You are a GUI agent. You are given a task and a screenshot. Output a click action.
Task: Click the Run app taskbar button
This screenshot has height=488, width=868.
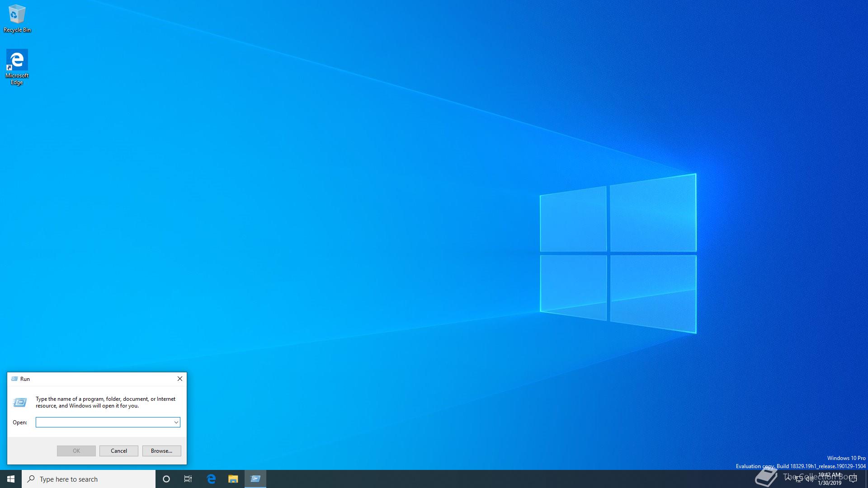click(x=255, y=479)
